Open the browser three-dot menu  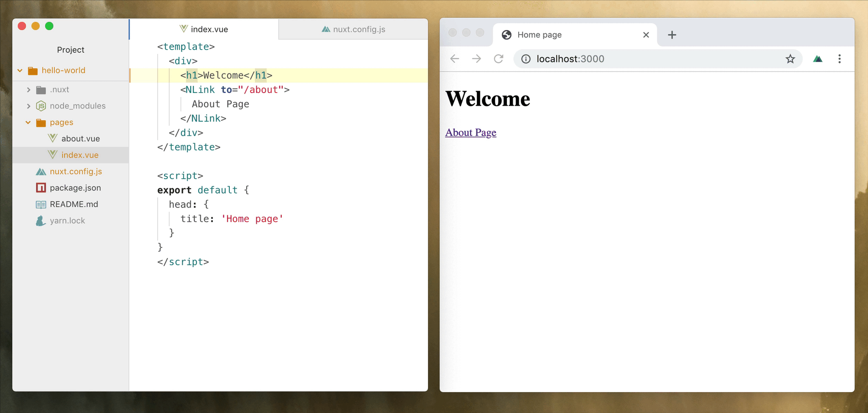click(839, 59)
